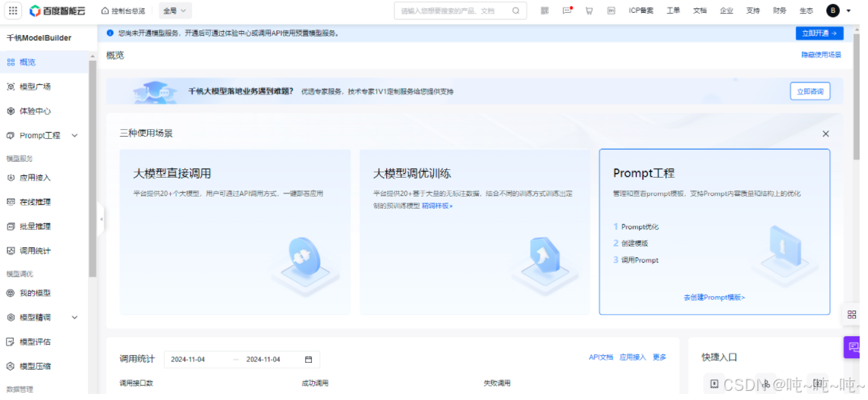868x400 pixels.
Task: Open the 工单 menu
Action: pyautogui.click(x=673, y=11)
